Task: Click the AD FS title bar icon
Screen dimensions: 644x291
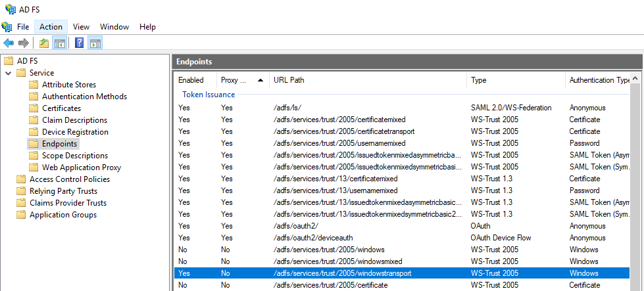Action: (11, 9)
